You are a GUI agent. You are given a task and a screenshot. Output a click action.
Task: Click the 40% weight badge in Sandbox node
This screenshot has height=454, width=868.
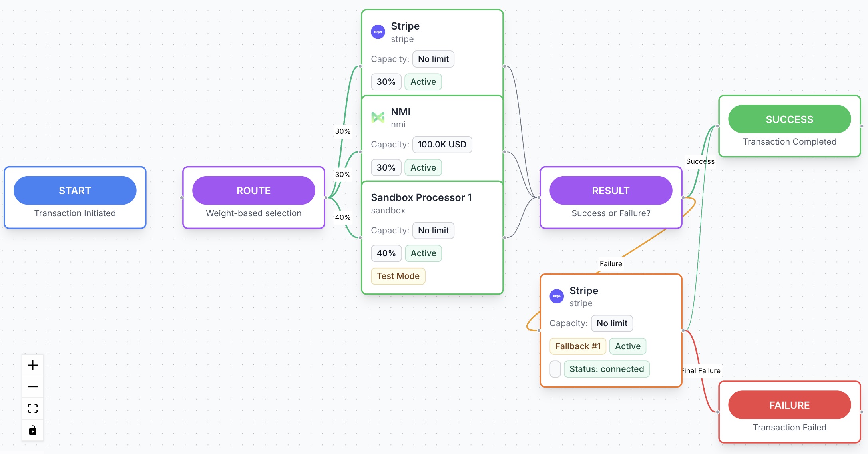[x=386, y=253]
